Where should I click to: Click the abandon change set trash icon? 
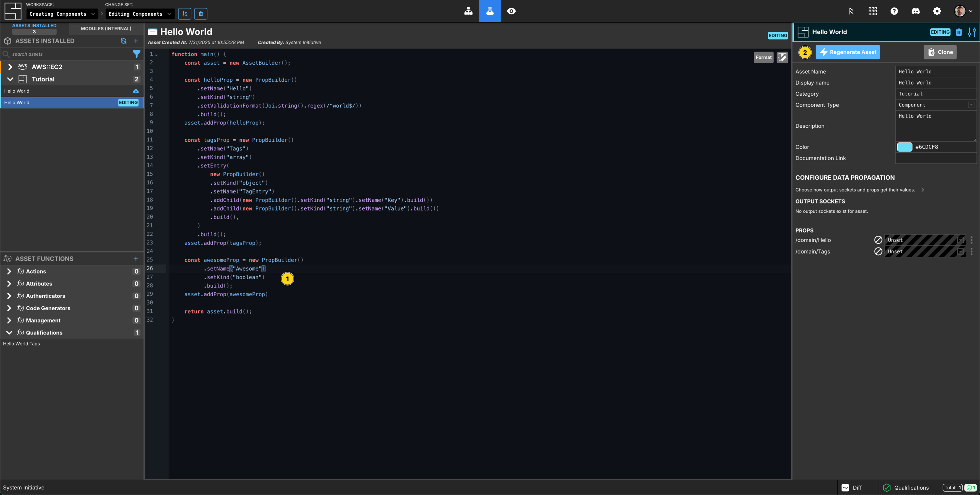click(x=201, y=14)
